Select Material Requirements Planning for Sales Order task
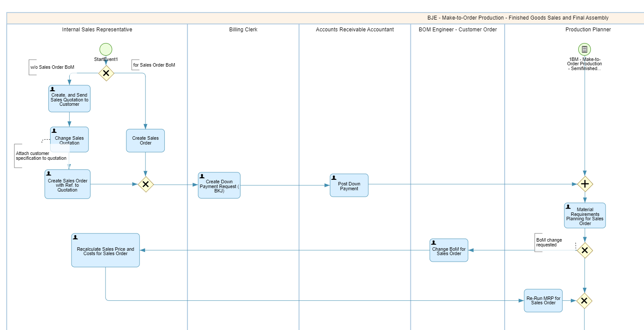The width and height of the screenshot is (644, 330). point(585,216)
